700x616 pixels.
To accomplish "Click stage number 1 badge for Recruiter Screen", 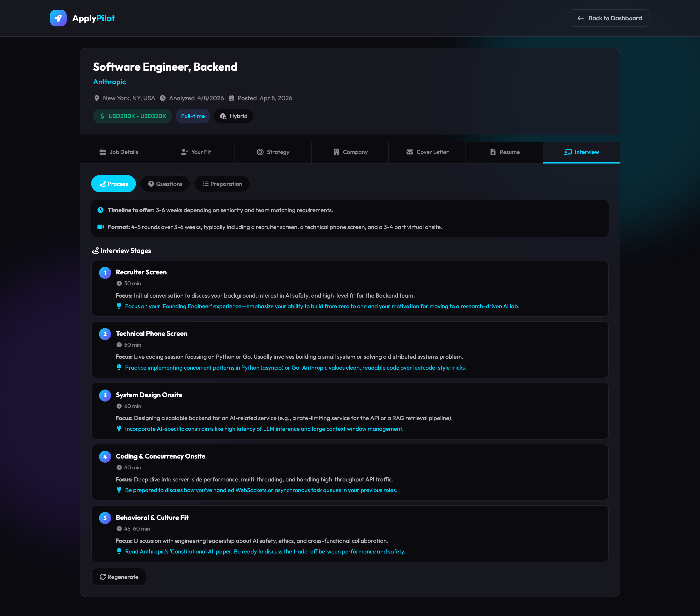I will pyautogui.click(x=105, y=273).
